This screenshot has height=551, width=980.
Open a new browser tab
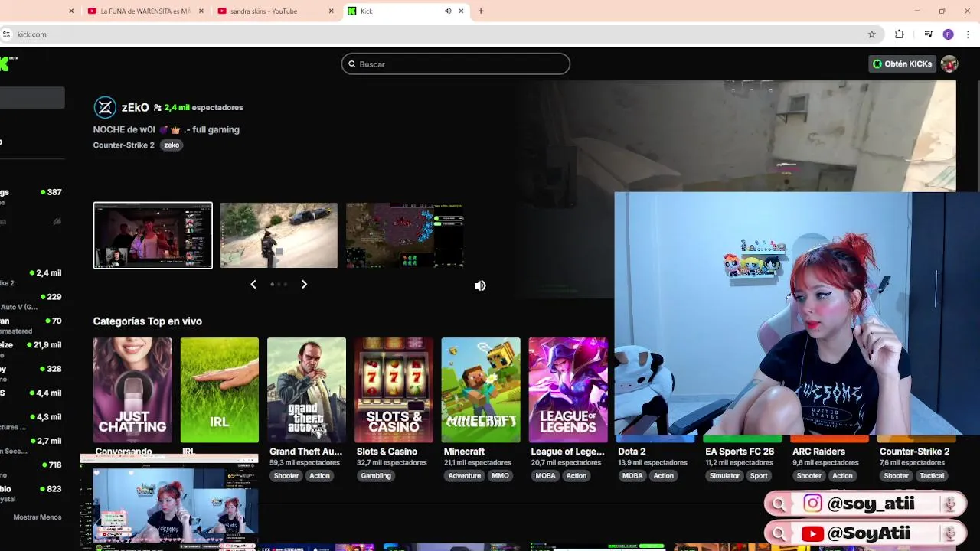481,11
